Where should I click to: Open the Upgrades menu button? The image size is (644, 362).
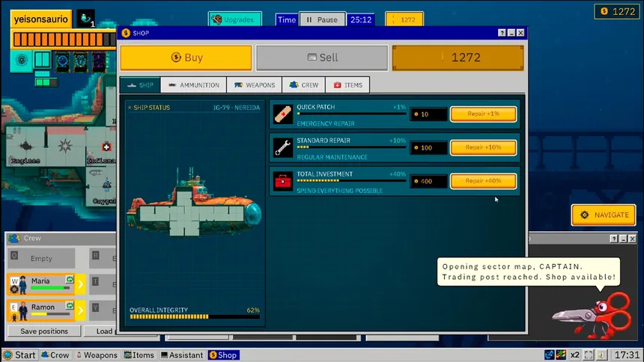point(235,19)
